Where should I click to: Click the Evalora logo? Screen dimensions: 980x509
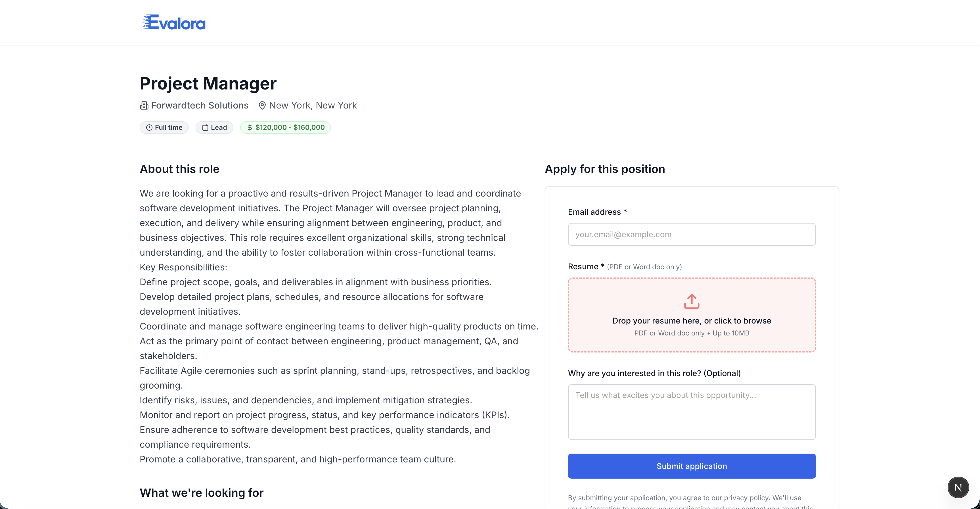[x=174, y=22]
